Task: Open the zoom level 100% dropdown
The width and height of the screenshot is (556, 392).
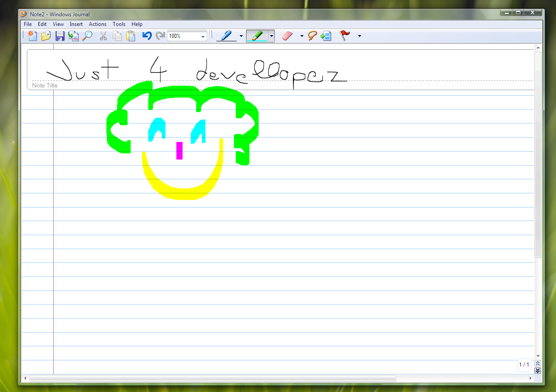Action: (x=203, y=36)
